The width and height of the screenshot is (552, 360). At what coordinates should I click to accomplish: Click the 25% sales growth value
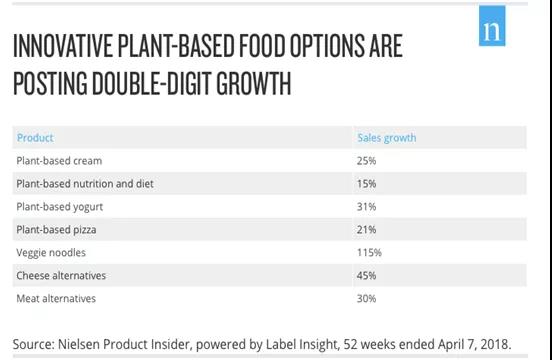click(366, 161)
